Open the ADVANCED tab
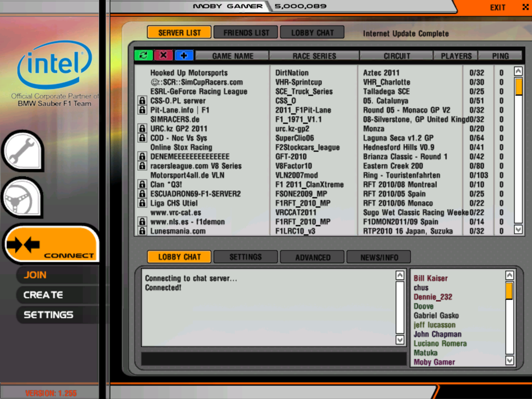 click(312, 256)
